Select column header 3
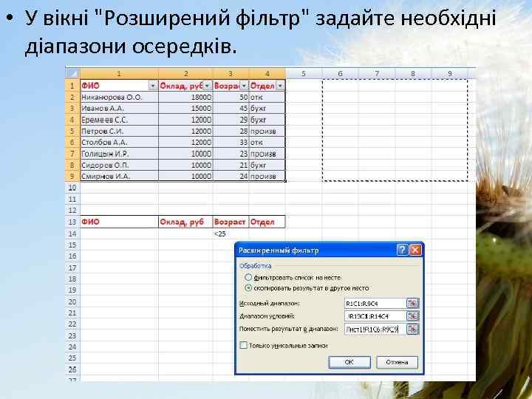This screenshot has width=532, height=399. coord(231,73)
